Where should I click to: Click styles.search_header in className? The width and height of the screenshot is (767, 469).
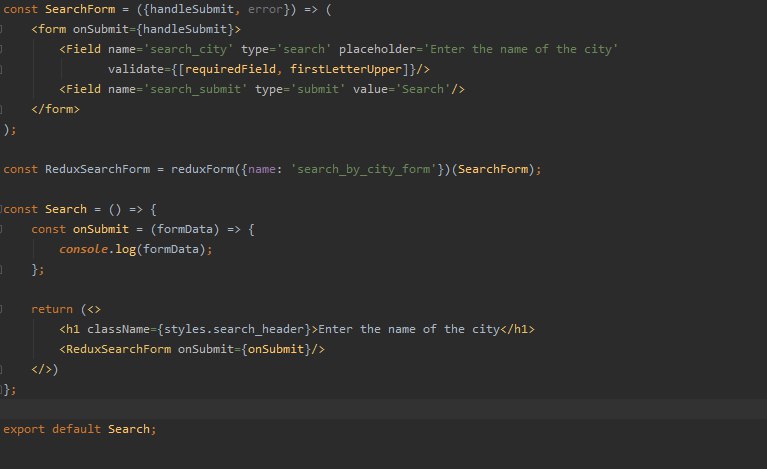pyautogui.click(x=234, y=329)
